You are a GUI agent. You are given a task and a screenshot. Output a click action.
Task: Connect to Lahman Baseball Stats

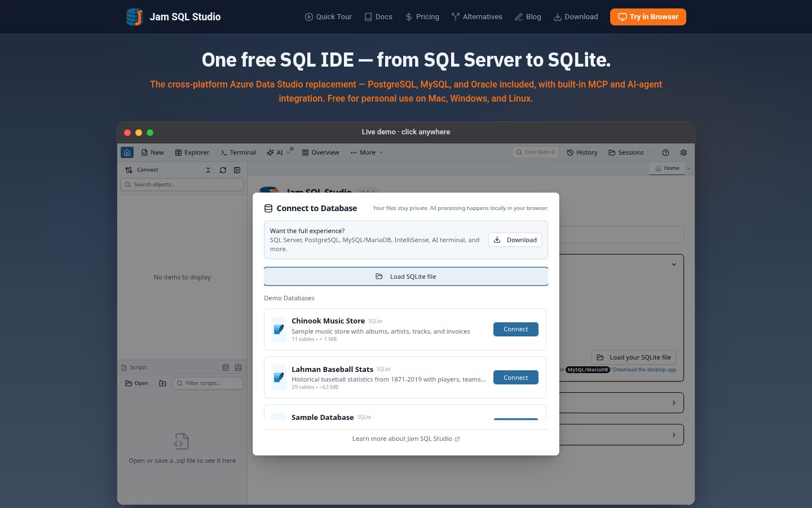pyautogui.click(x=516, y=378)
